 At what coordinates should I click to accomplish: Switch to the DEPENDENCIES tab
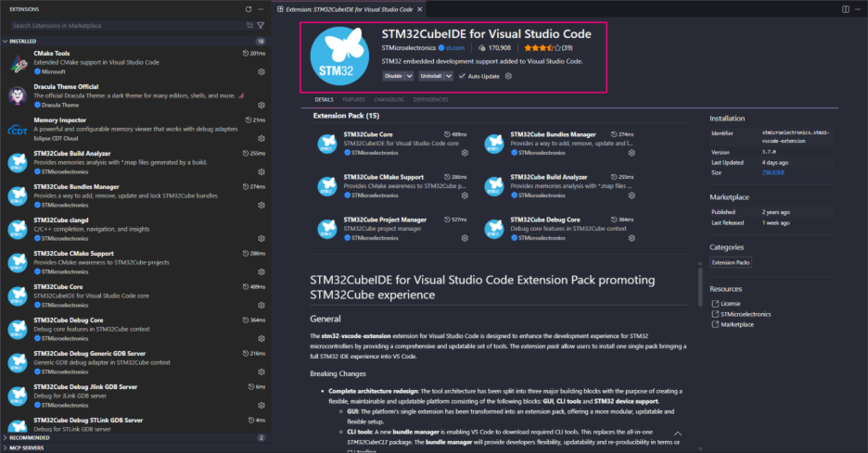point(430,99)
